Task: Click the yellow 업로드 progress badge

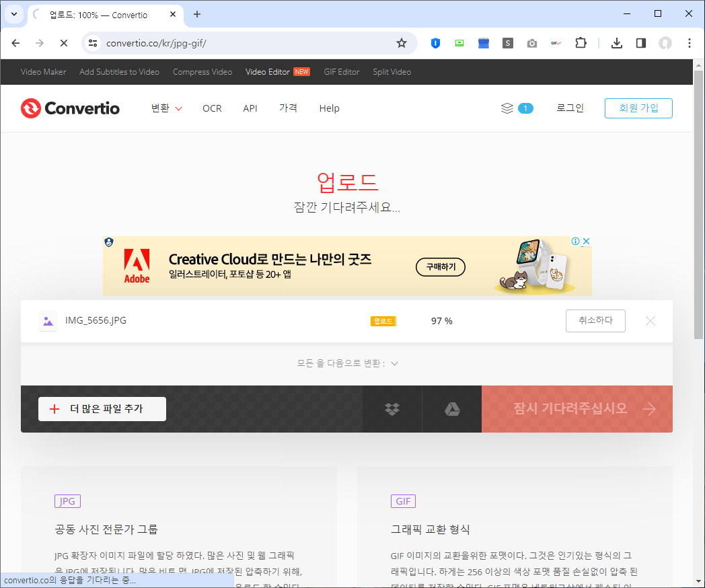Action: pyautogui.click(x=383, y=321)
